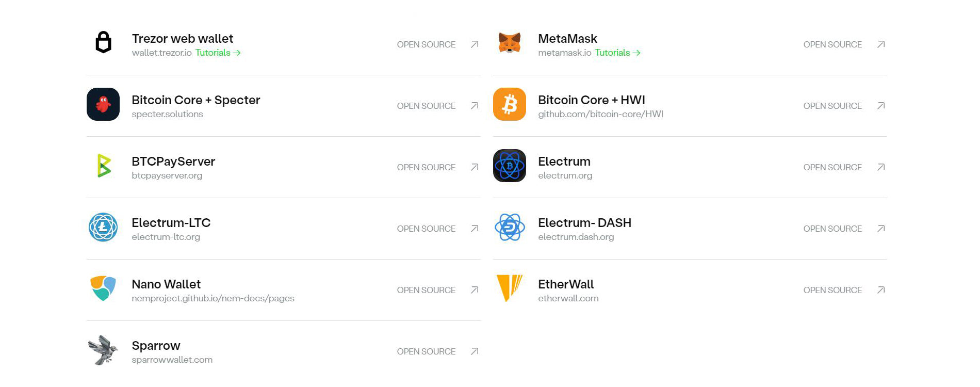Click the Electrum-LTC wallet title

171,223
